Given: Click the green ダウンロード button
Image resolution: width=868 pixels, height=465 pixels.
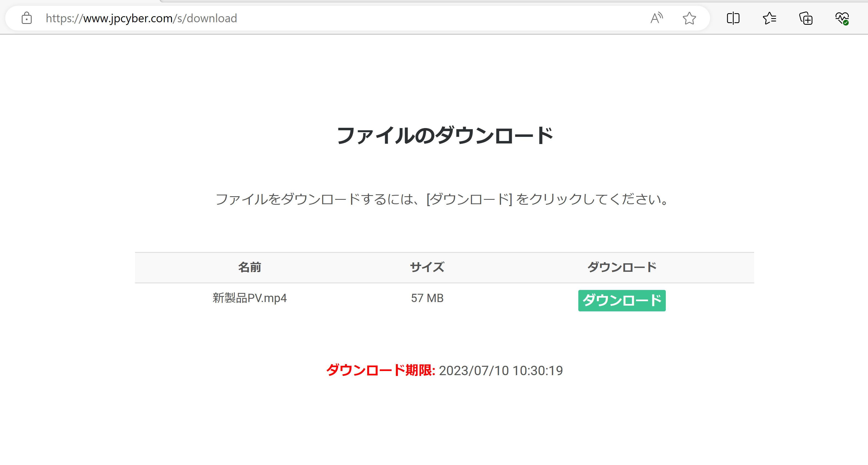Looking at the screenshot, I should (621, 300).
